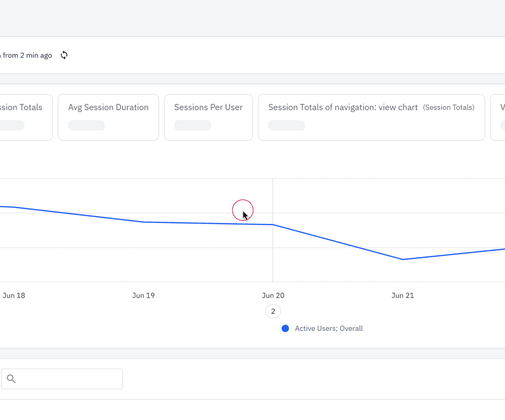Screen dimensions: 505x420
Task: Click the Jun 19 axis label
Action: 143,295
